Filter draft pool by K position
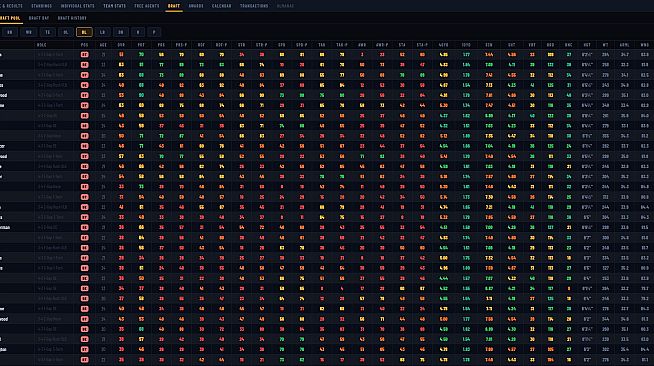The width and height of the screenshot is (654, 366). point(138,32)
